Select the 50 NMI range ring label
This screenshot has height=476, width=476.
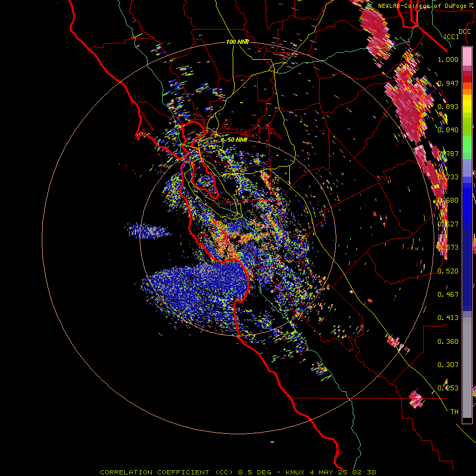[x=237, y=140]
